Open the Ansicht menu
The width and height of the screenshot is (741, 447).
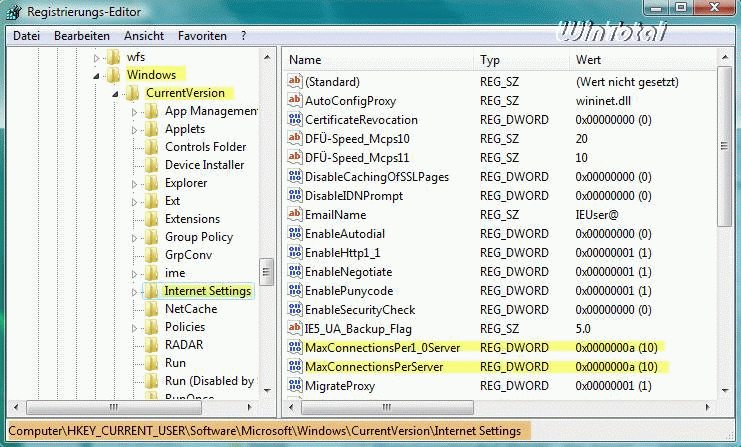point(144,36)
